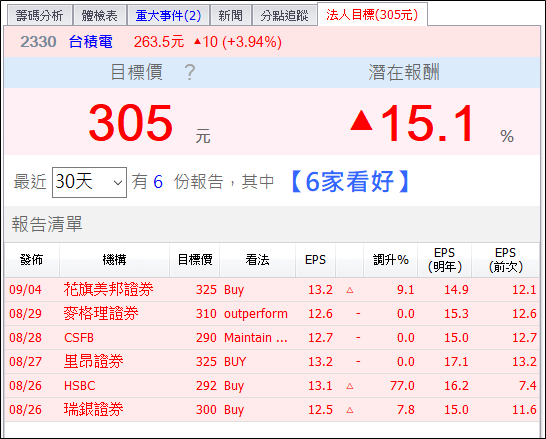Click the 08/28 publish date cell
Viewport: 546px width, 439px height.
pyautogui.click(x=25, y=338)
